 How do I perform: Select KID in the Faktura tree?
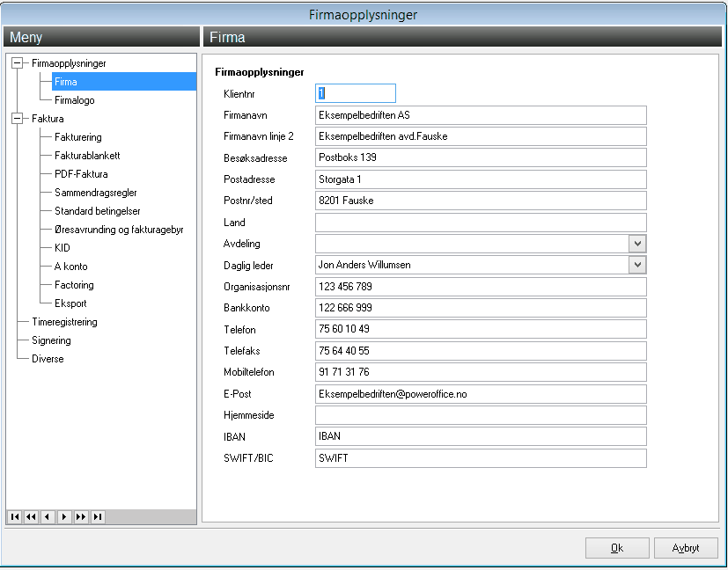pos(63,248)
